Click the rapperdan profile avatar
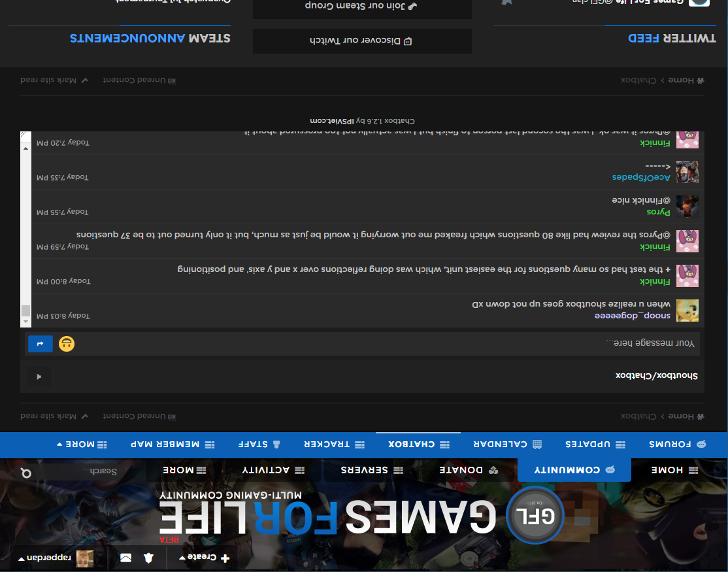728x572 pixels. click(x=85, y=558)
